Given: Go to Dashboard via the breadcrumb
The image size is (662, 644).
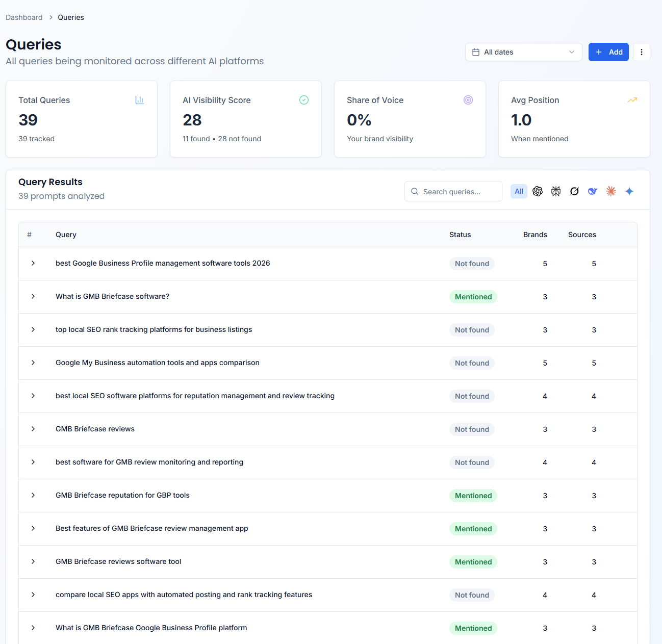Looking at the screenshot, I should pyautogui.click(x=24, y=17).
